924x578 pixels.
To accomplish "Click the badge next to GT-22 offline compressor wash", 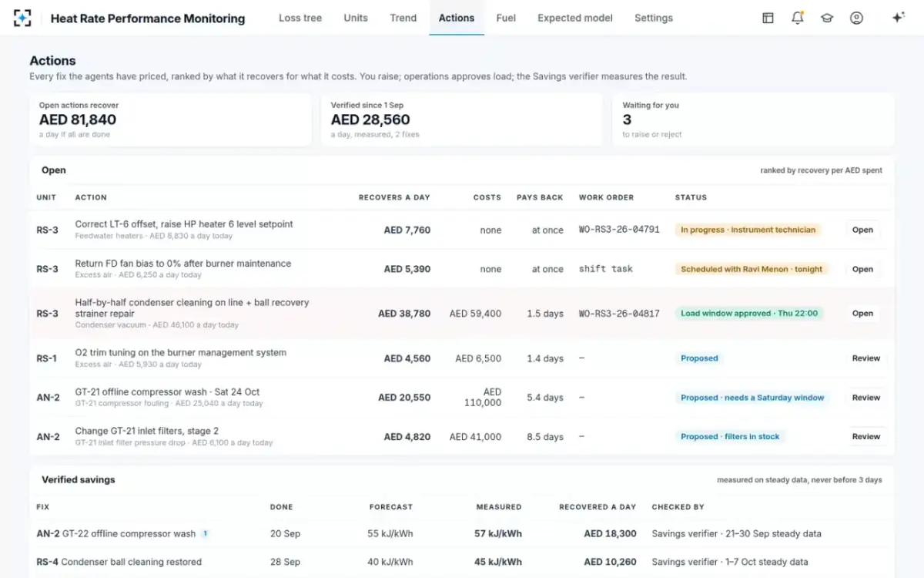I will click(206, 533).
